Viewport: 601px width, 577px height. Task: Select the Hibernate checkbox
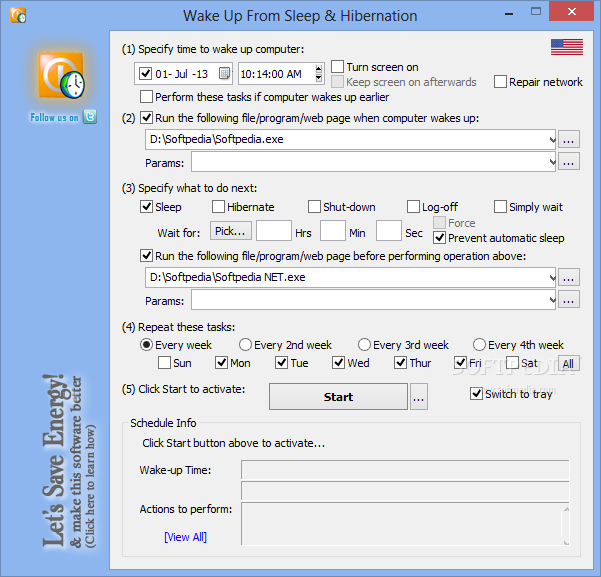click(x=218, y=207)
